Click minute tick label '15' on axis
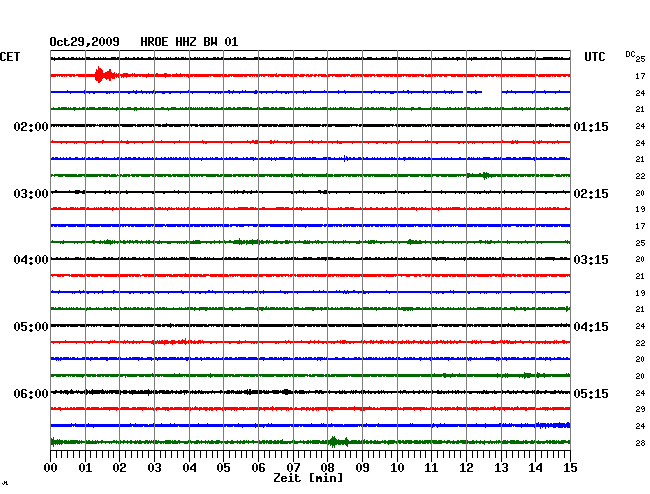This screenshot has height=494, width=650. [570, 468]
